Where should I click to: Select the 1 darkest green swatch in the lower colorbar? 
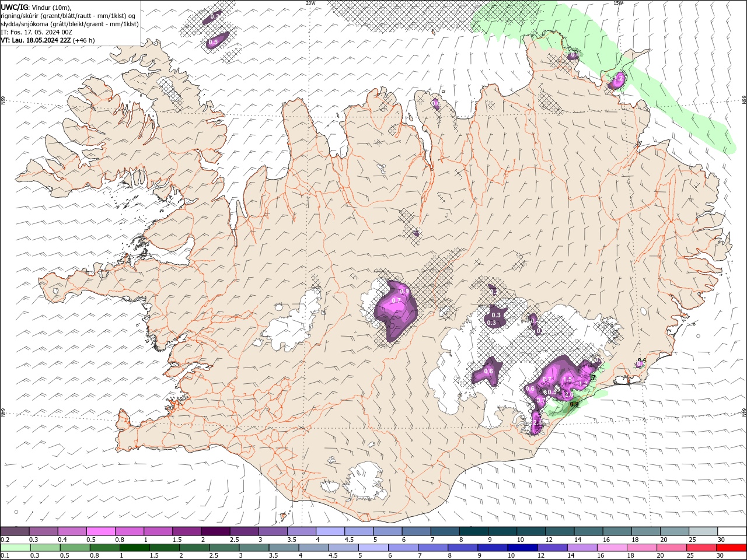(x=135, y=548)
